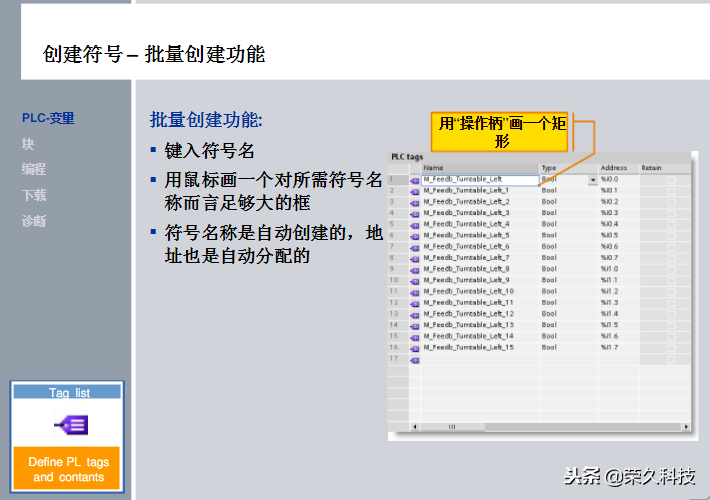Toggle Retain checkbox for M_Feedb_Turntable_Left_9
Screen dimensions: 710x500
tap(671, 281)
